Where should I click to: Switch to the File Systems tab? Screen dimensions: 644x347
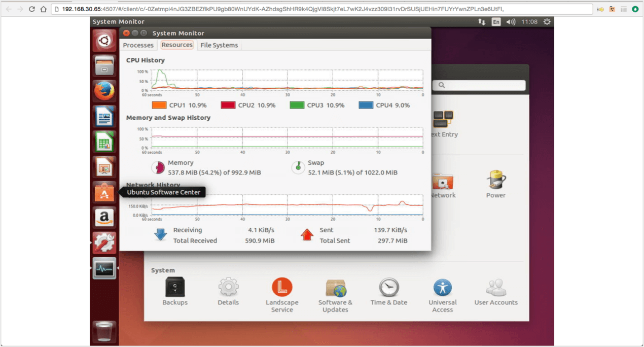pyautogui.click(x=219, y=45)
